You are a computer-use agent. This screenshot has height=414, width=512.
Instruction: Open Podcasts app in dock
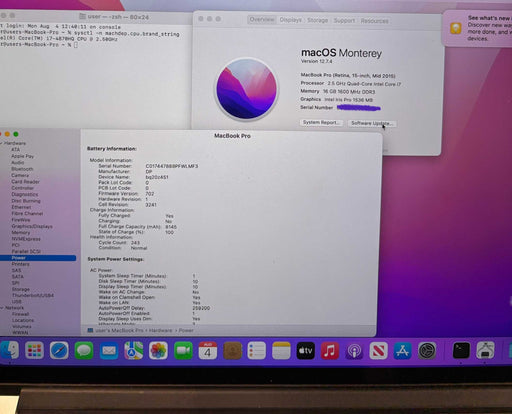354,351
